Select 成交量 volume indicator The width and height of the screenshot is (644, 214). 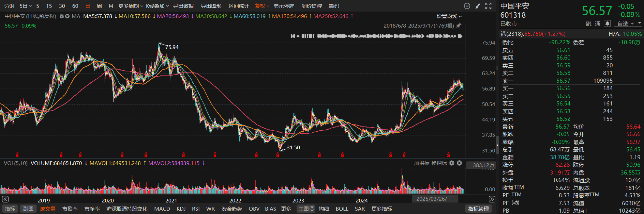pyautogui.click(x=48, y=209)
